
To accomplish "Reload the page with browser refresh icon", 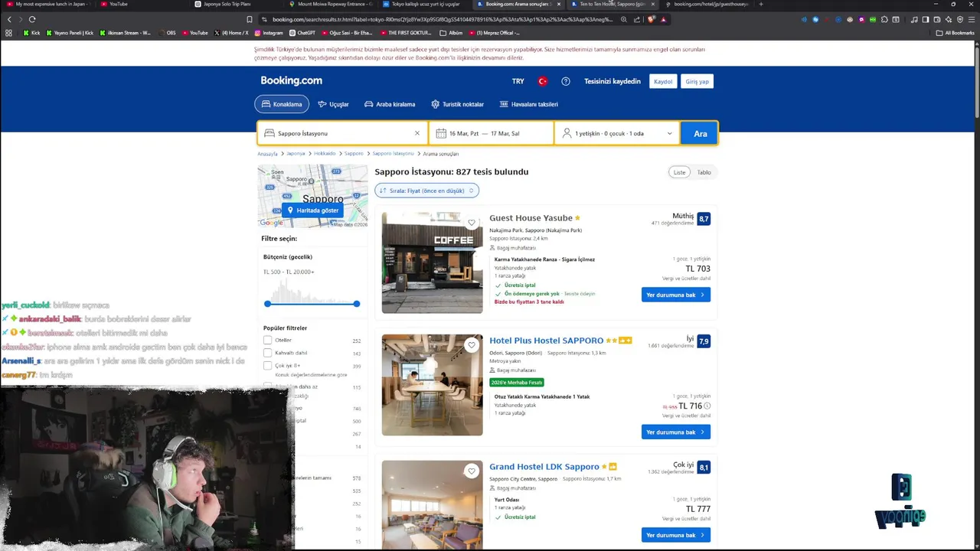I will tap(32, 19).
